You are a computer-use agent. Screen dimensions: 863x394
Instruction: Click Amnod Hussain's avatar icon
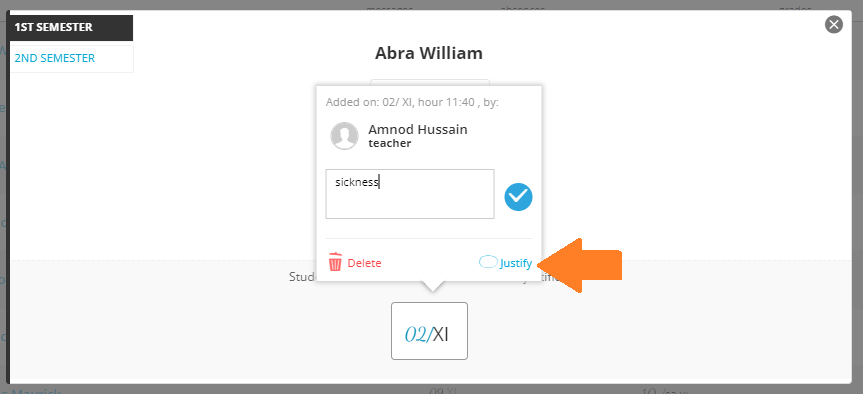(x=345, y=136)
